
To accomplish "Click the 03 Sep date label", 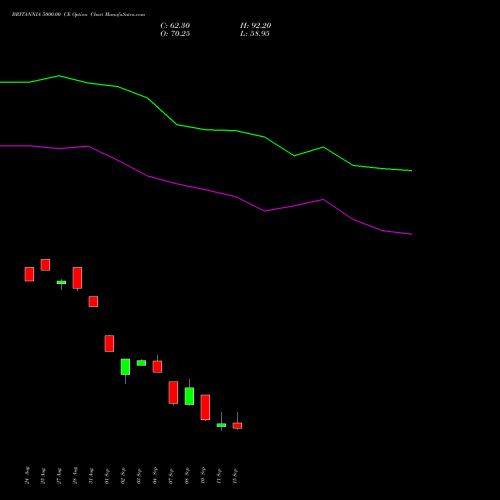I will (x=139, y=476).
